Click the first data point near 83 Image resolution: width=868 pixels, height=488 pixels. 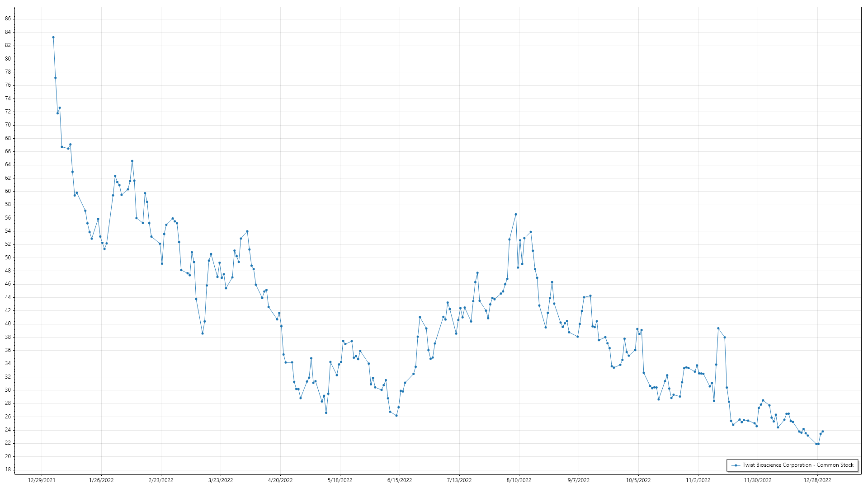(x=53, y=38)
